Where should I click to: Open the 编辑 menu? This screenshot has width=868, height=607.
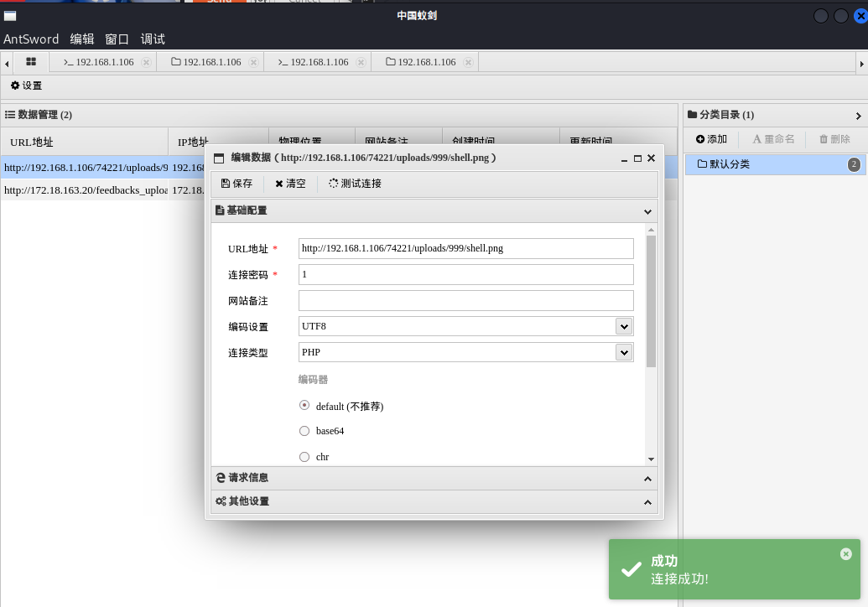click(82, 39)
